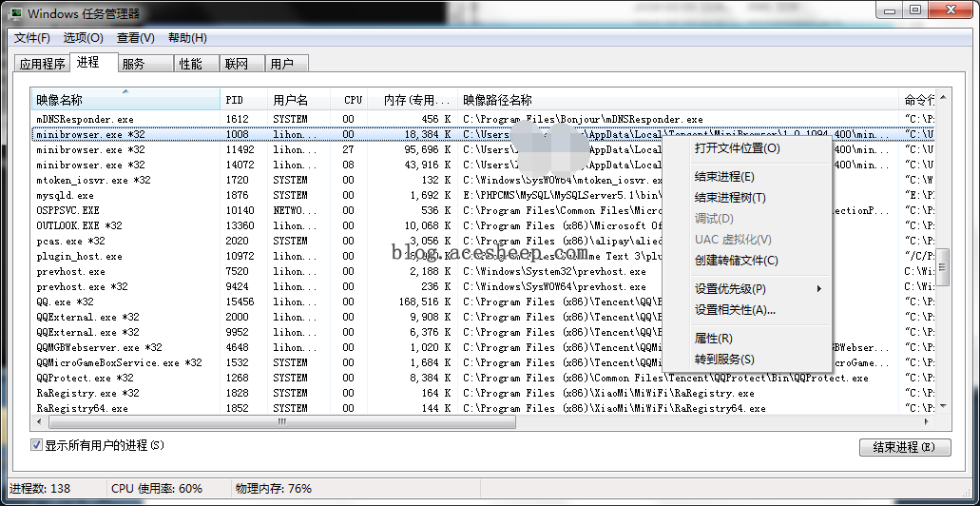
Task: Open the 文件(F) menu
Action: [x=32, y=38]
